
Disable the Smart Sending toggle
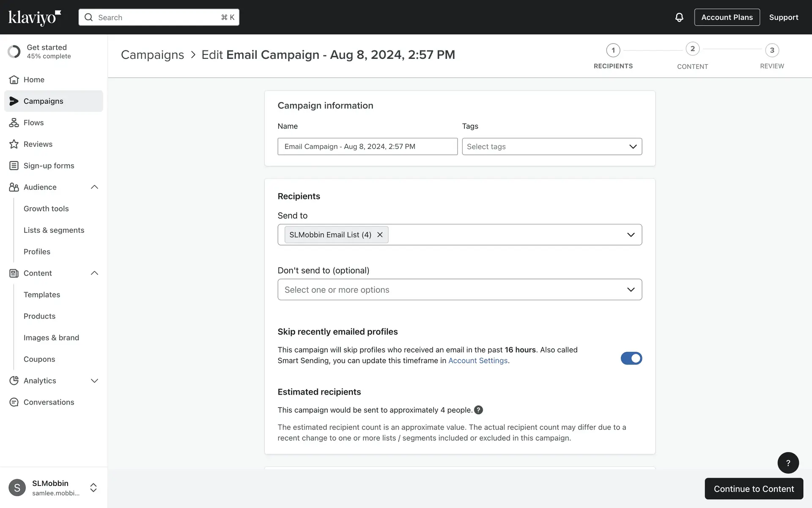click(631, 358)
